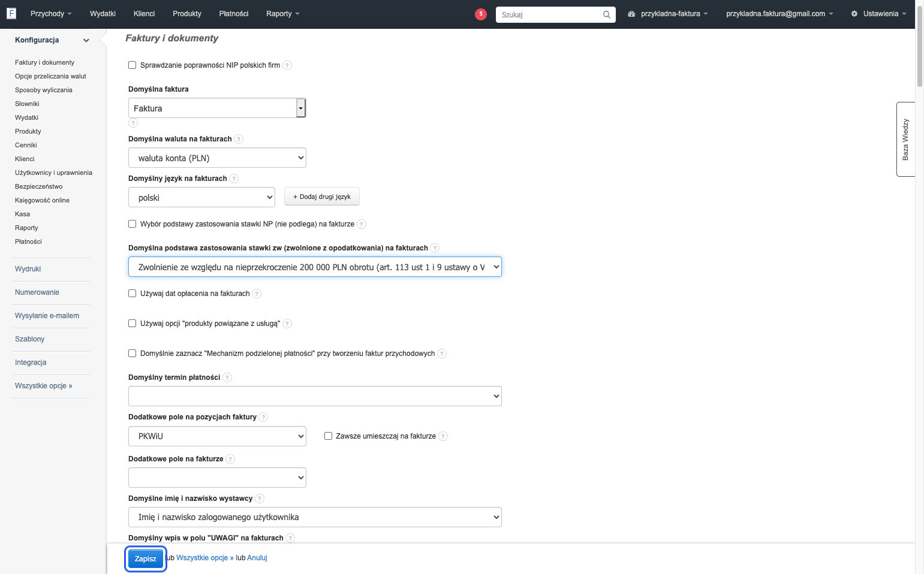Open the Domyślny termin płatności dropdown

315,396
